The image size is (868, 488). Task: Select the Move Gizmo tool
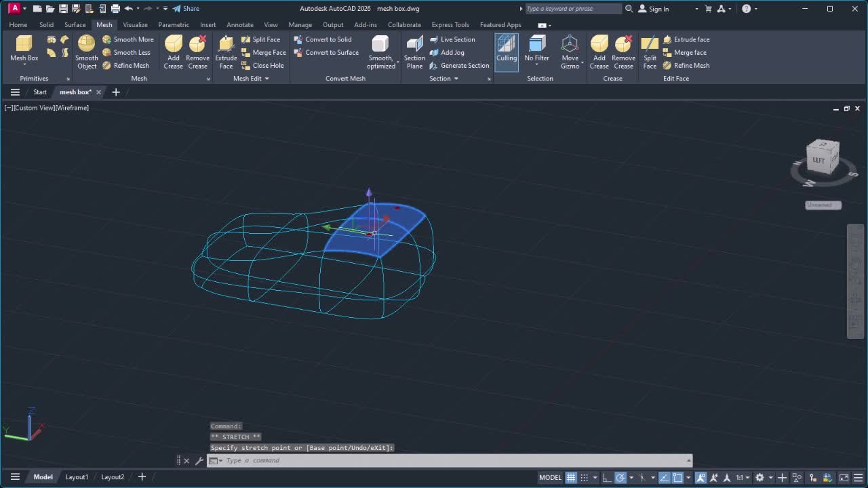(x=570, y=52)
